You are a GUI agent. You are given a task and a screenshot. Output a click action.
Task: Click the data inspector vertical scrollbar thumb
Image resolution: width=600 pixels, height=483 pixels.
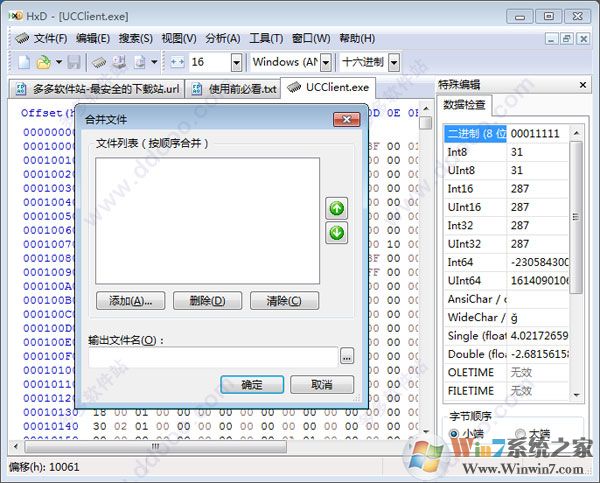(x=576, y=217)
